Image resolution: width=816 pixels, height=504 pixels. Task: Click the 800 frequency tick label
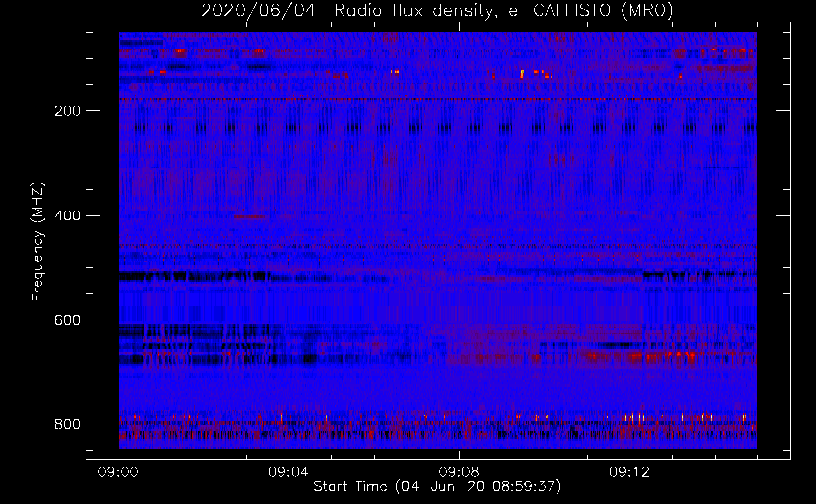point(68,424)
